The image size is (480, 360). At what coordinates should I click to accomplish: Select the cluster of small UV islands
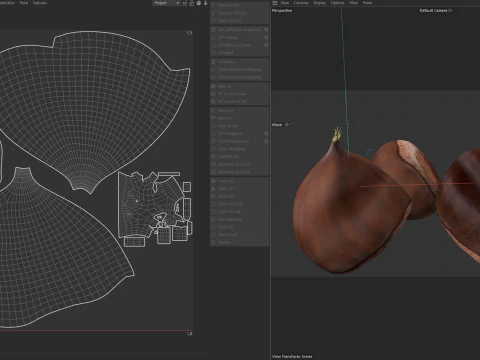[x=154, y=209]
